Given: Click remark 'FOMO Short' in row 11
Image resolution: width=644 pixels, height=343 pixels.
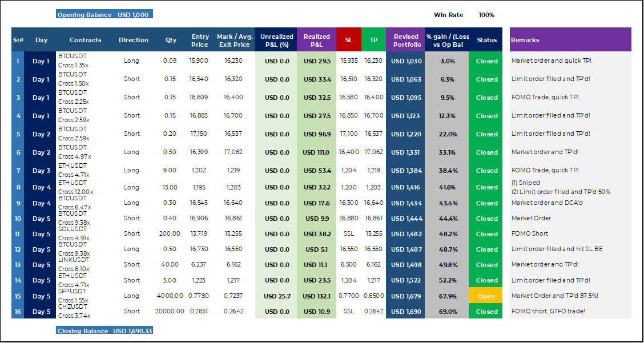Looking at the screenshot, I should click(530, 234).
